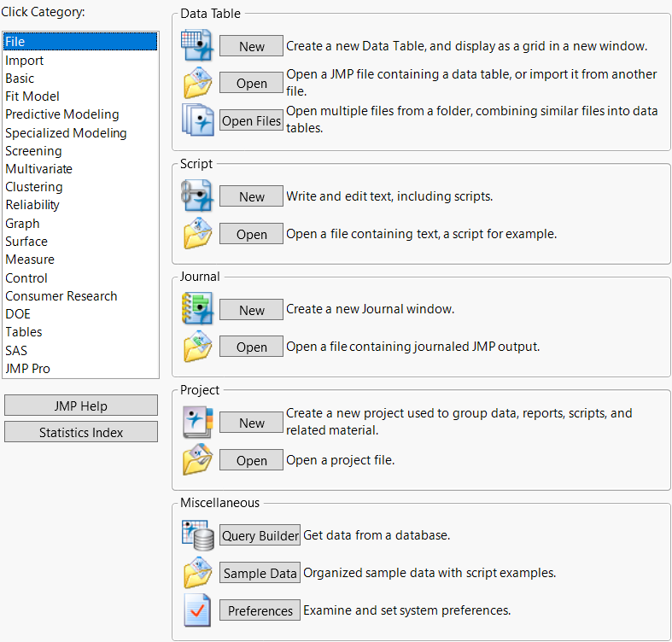Click Open in the Project section
The image size is (672, 642).
pyautogui.click(x=252, y=460)
